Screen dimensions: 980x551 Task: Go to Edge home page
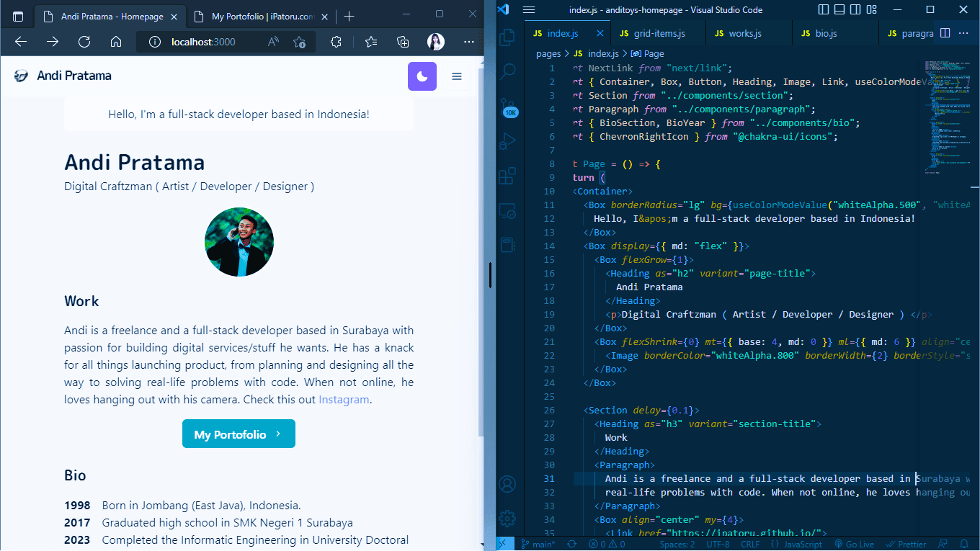pos(115,42)
